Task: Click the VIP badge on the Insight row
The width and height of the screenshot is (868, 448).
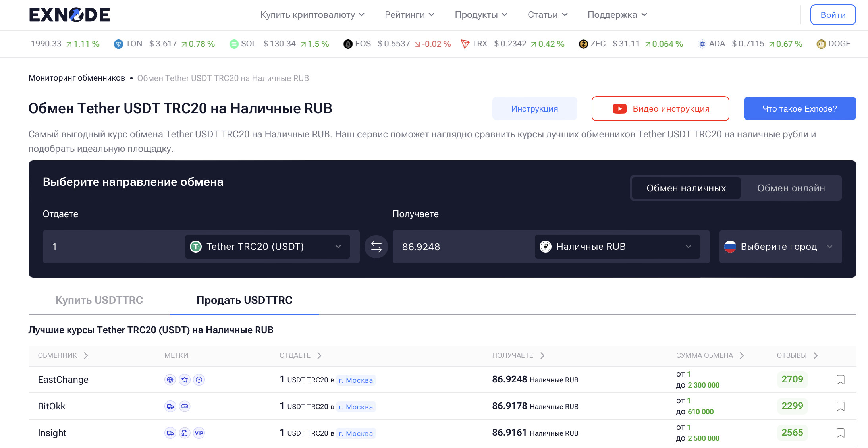Action: (199, 433)
